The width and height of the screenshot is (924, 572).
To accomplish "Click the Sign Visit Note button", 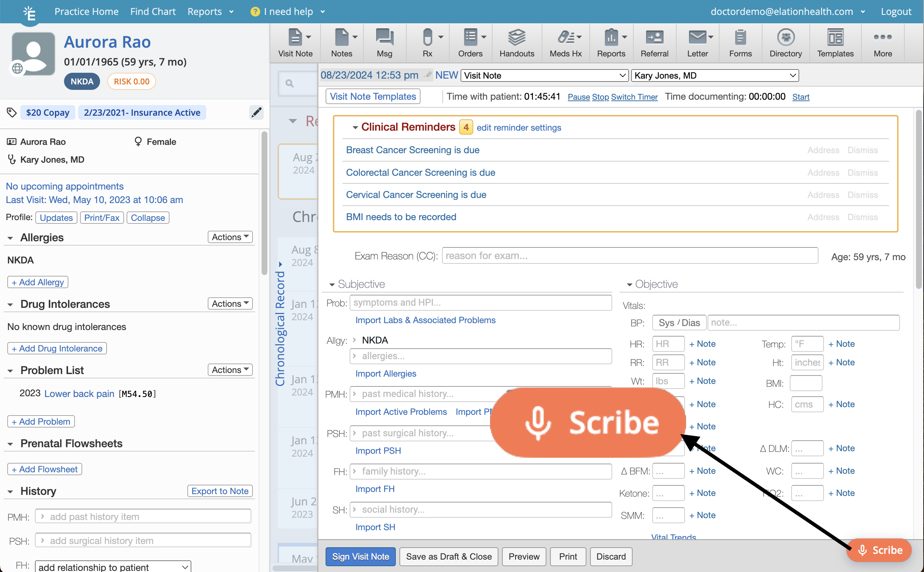I will (360, 556).
